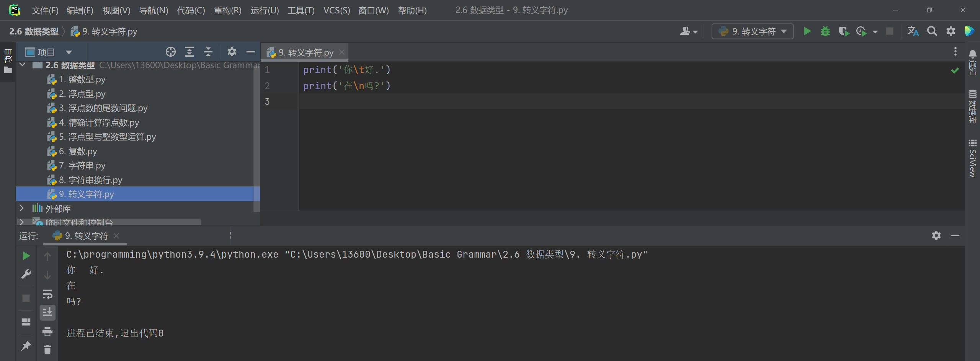The height and width of the screenshot is (361, 980).
Task: Print console output with printer icon
Action: pos(47,331)
